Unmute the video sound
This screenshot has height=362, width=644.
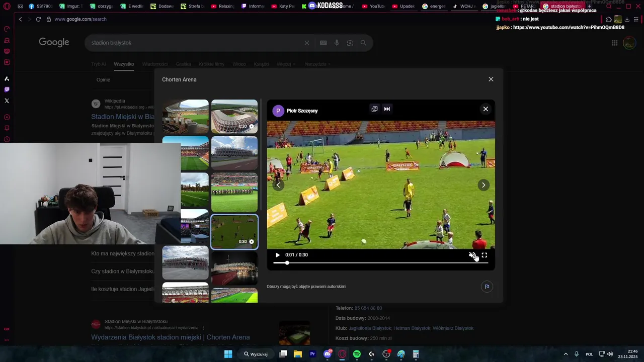coord(472,255)
